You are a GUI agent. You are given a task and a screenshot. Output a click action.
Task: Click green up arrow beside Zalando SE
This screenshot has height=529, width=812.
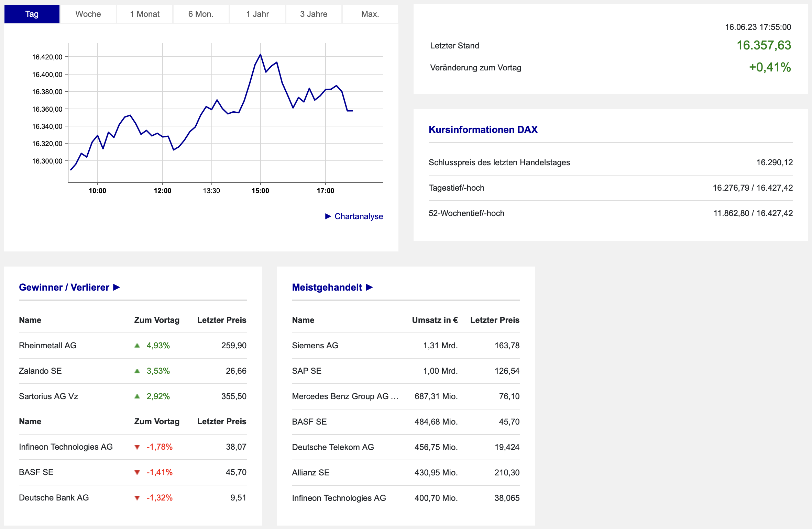[x=137, y=371]
